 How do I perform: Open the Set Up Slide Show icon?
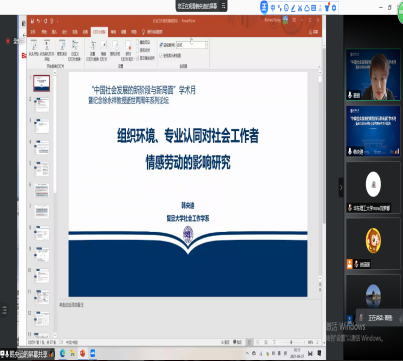click(x=93, y=49)
